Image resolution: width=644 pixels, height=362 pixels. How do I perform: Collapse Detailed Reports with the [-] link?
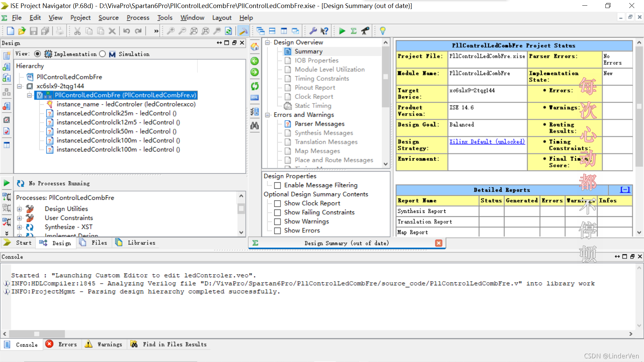[x=625, y=190]
